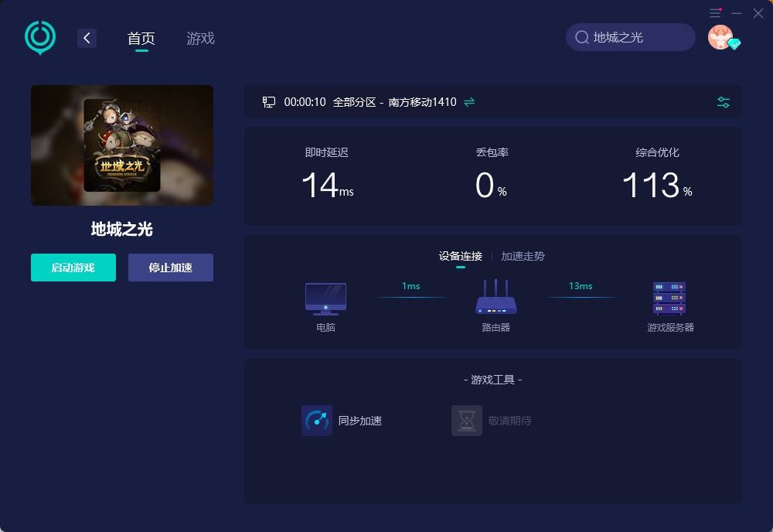773x532 pixels.
Task: Select the 设备连接 tab
Action: (x=461, y=257)
